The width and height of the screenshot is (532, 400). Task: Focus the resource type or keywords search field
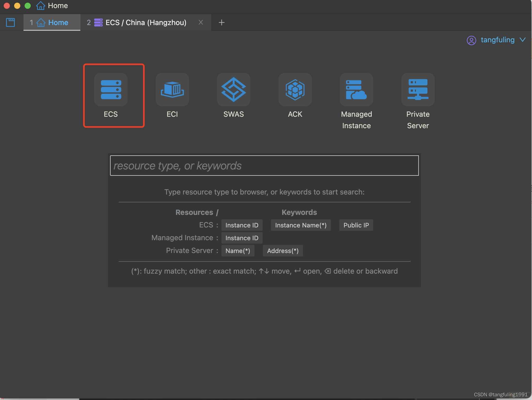pos(264,166)
